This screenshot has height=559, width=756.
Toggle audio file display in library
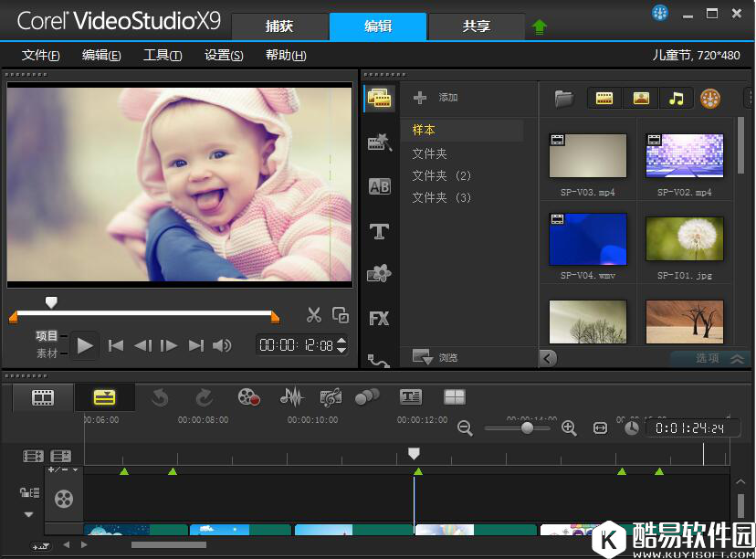pos(676,99)
